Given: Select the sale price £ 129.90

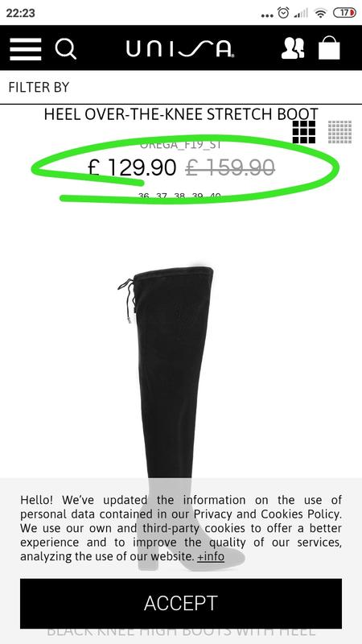Looking at the screenshot, I should (x=132, y=167).
